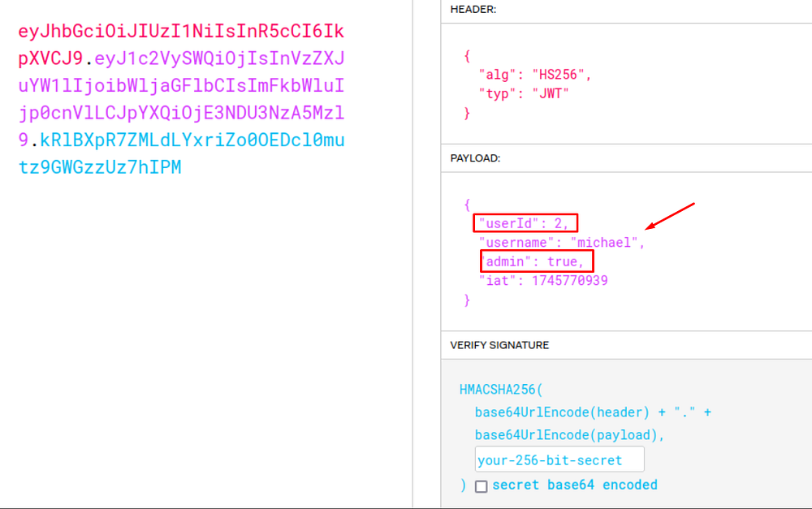The image size is (812, 509).
Task: Click the encoded token line starting uYW1lIjoibWljaGFlbC
Action: click(181, 85)
